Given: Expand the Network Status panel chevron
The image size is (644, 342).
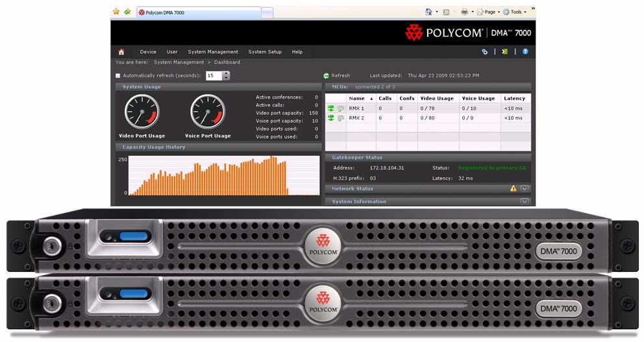Looking at the screenshot, I should 525,188.
